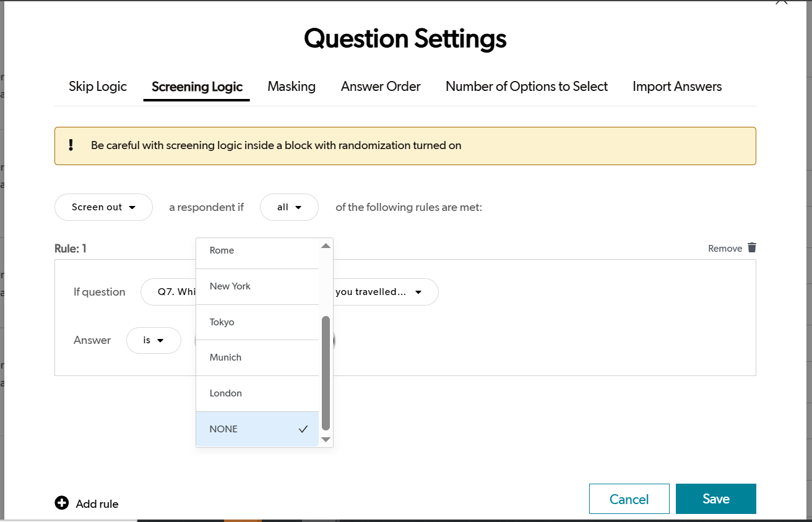Click the plus icon beside Add rule

click(61, 503)
